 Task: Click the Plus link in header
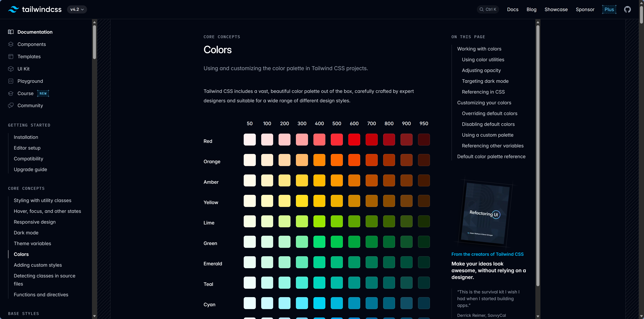coord(609,9)
